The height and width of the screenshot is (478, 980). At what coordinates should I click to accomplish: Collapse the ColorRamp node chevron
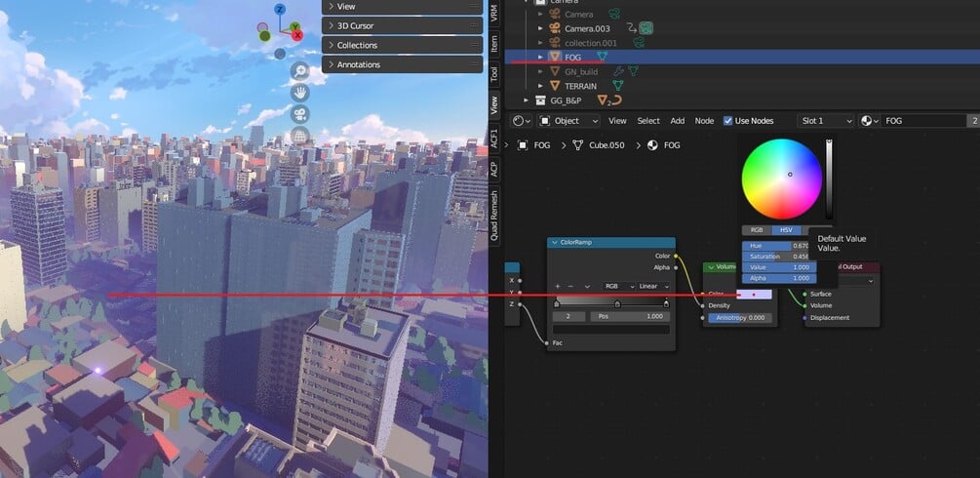554,242
